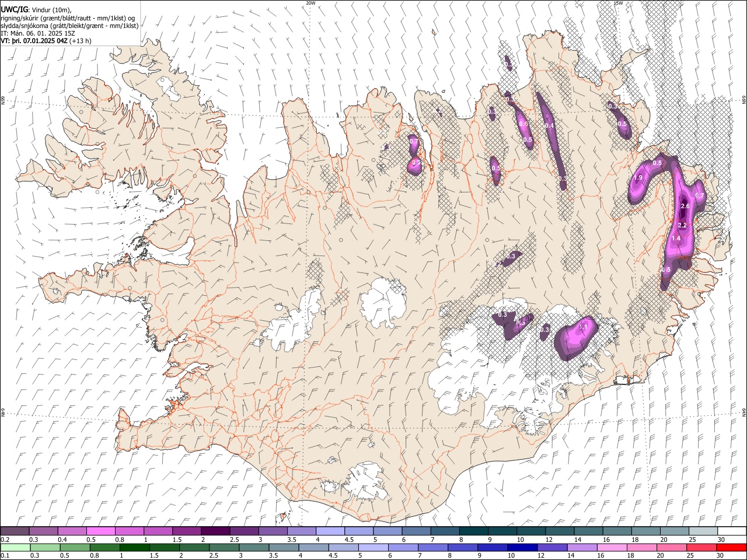
Task: Click the dusky purple 0.2–0.3 snow legend swatch
Action: [x=15, y=531]
